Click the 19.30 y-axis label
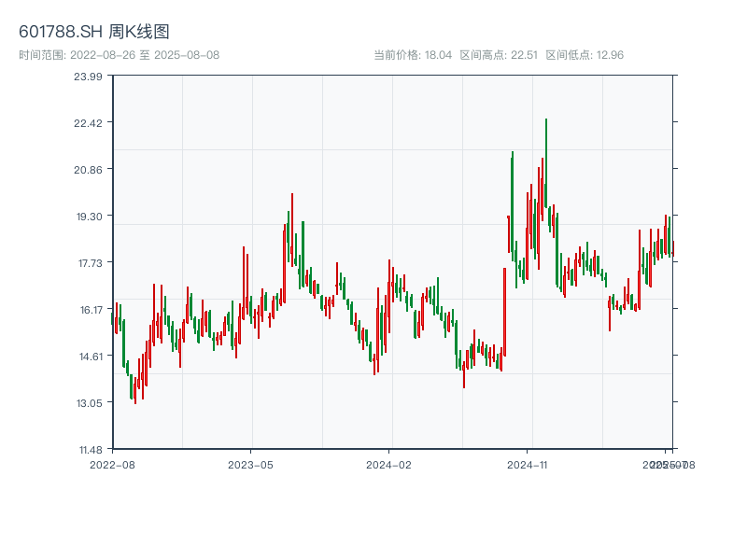 click(89, 217)
